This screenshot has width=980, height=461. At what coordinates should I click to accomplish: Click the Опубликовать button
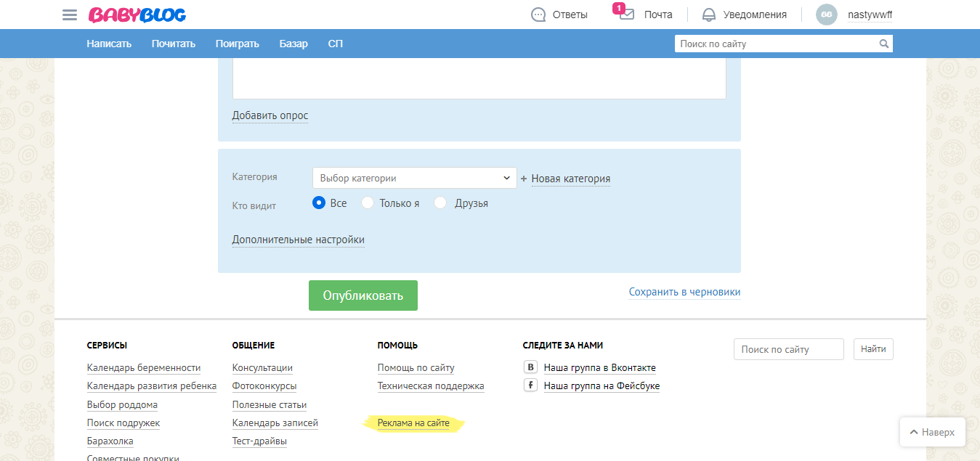click(x=363, y=295)
